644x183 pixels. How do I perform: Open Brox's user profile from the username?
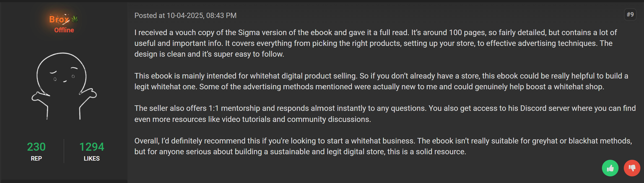coord(59,19)
